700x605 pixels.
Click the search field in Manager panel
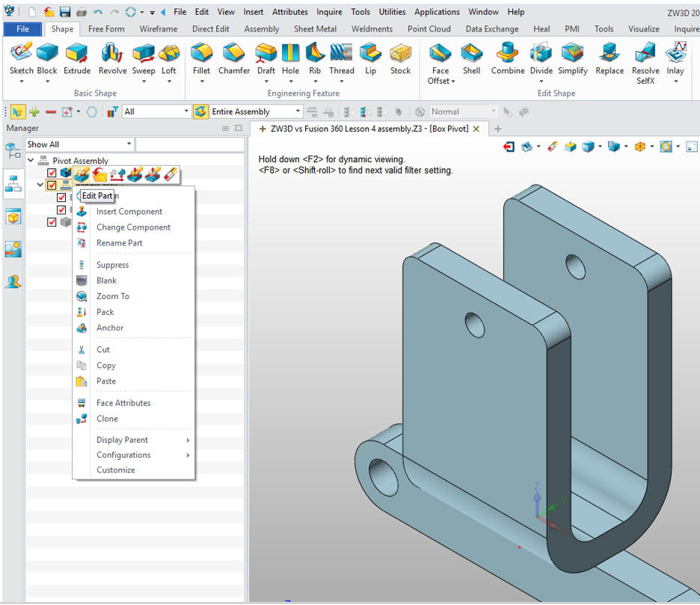[x=190, y=144]
